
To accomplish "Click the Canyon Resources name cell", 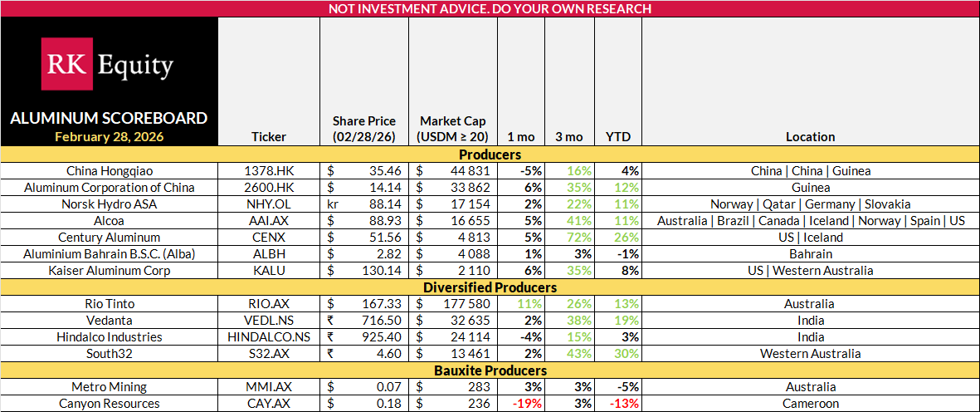I will [x=110, y=404].
